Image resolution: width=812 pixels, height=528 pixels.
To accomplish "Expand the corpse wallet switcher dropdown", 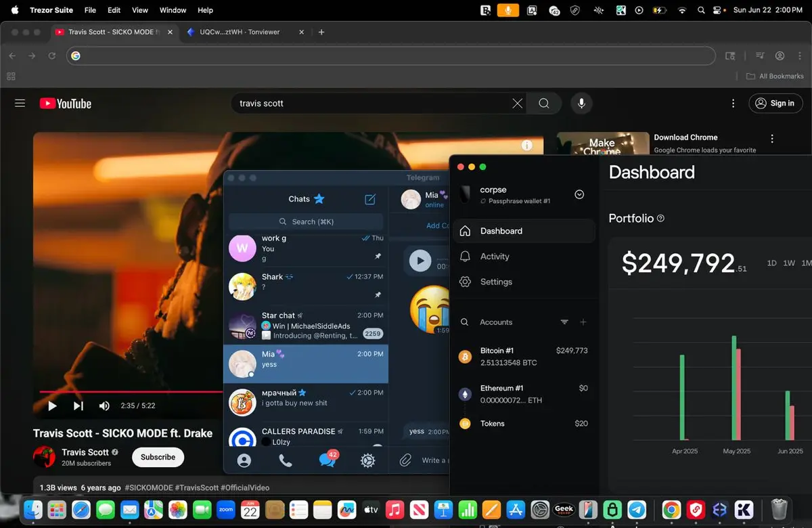I will [x=579, y=194].
